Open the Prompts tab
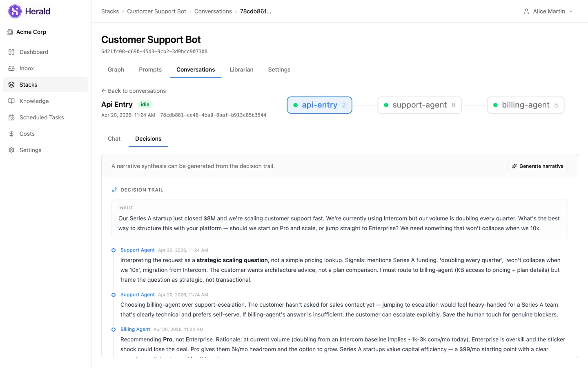The height and width of the screenshot is (368, 588). point(150,70)
